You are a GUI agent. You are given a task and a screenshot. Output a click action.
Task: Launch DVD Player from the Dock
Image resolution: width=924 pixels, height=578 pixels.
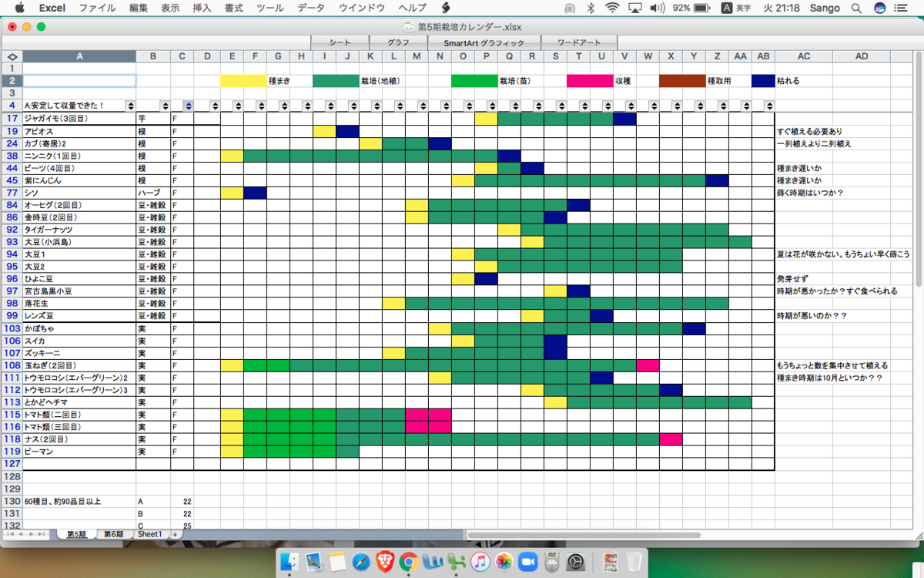[551, 561]
